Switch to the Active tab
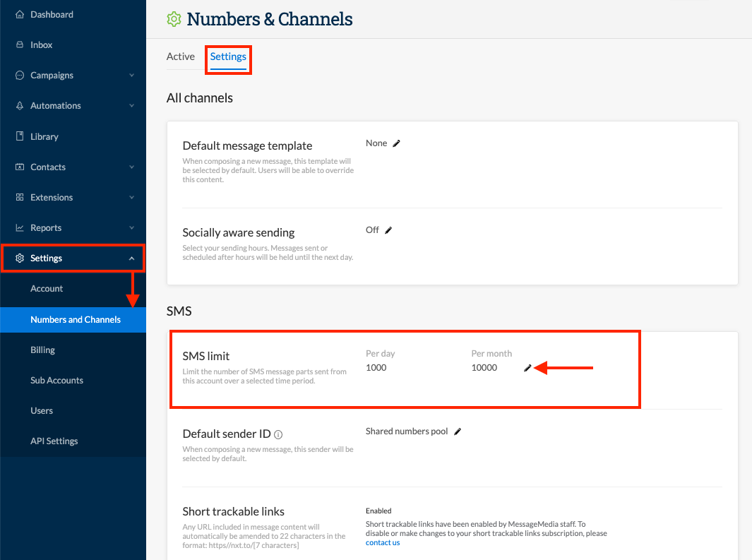752x560 pixels. point(180,56)
